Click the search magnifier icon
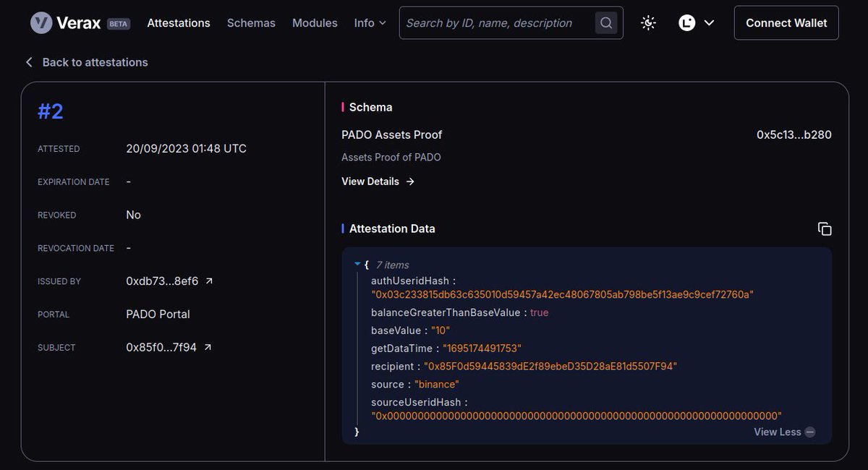Viewport: 868px width, 470px height. pyautogui.click(x=607, y=23)
